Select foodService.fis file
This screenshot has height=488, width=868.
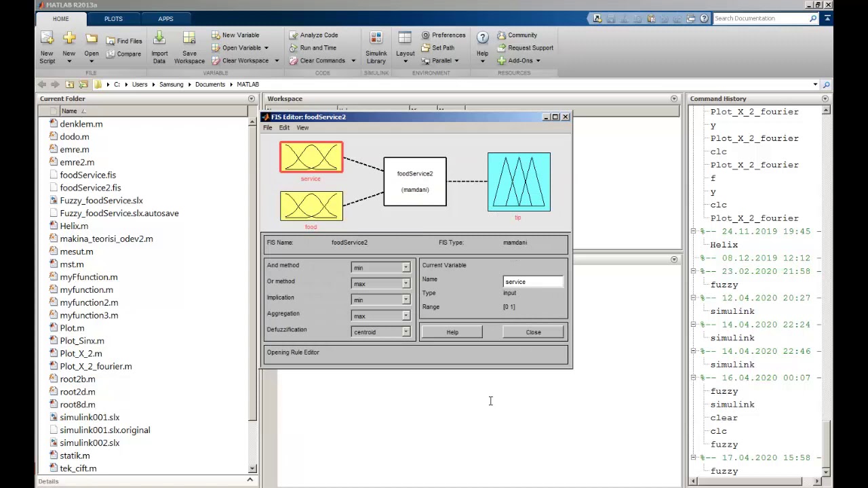pyautogui.click(x=87, y=175)
